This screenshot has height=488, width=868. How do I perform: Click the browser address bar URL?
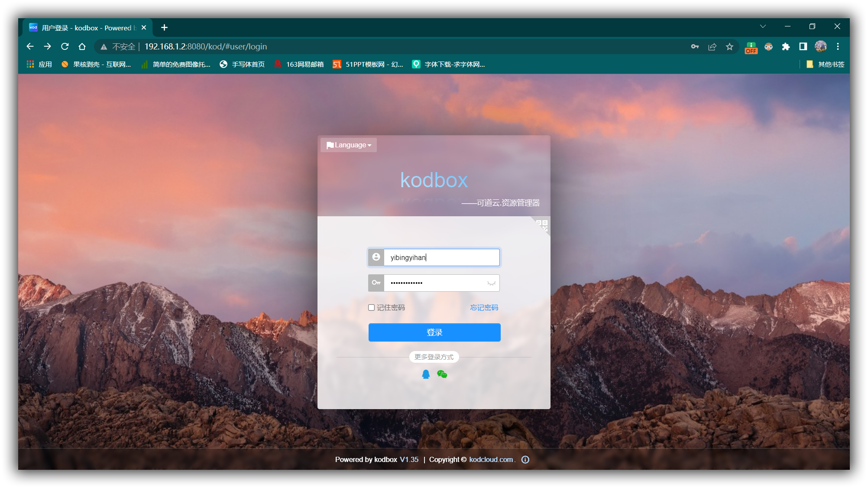[206, 47]
